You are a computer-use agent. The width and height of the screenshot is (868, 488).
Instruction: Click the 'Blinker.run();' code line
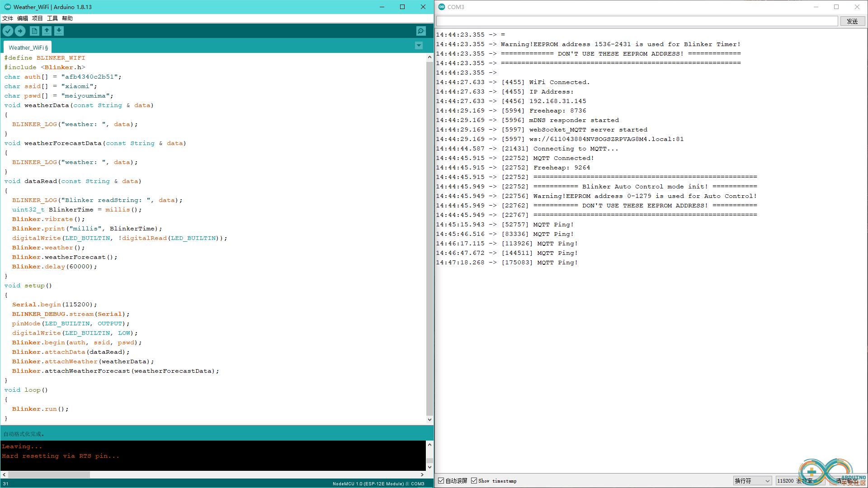(x=40, y=409)
